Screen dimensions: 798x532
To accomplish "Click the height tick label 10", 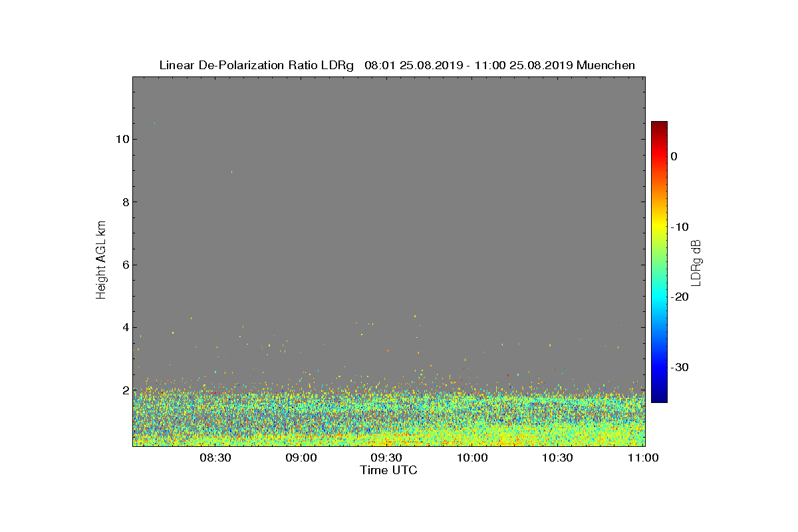I will [122, 139].
